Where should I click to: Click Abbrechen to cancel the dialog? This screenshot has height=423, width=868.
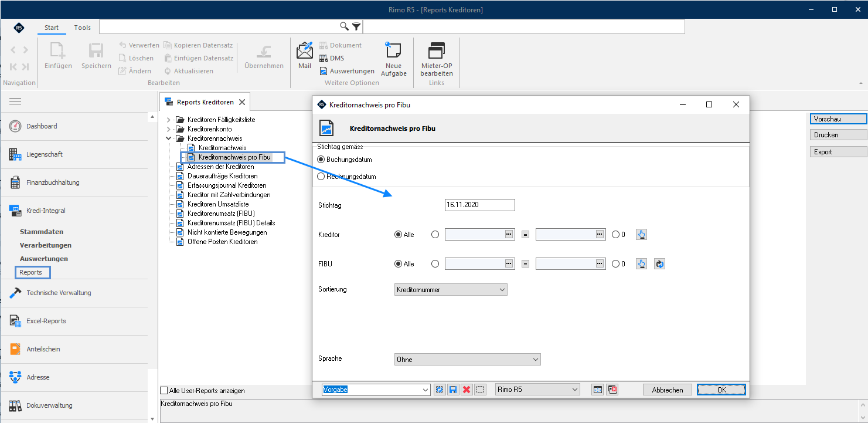[668, 390]
